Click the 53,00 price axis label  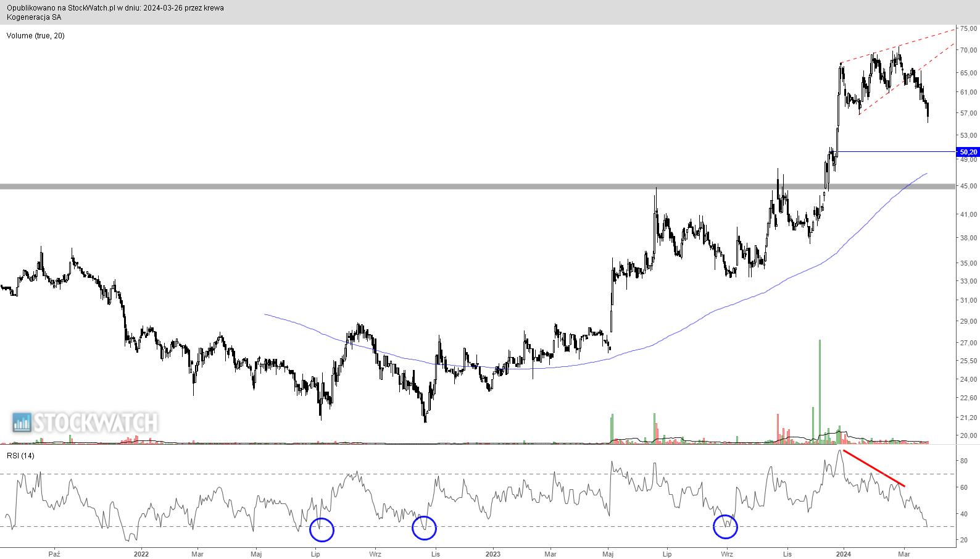pyautogui.click(x=969, y=135)
